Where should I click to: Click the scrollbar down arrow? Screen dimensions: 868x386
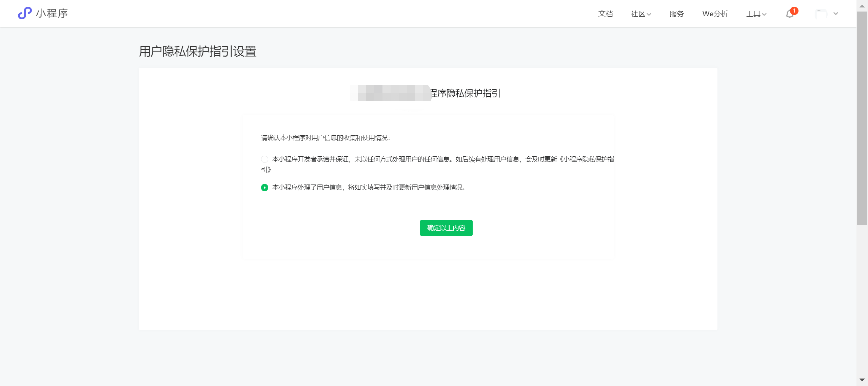tap(862, 380)
